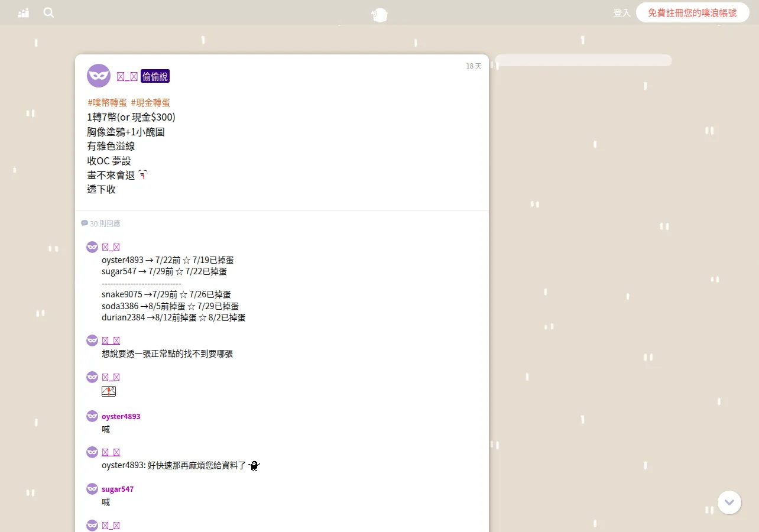Screen dimensions: 759x532
Task: Click the black bird emoticon after 給資料了
Action: click(254, 466)
